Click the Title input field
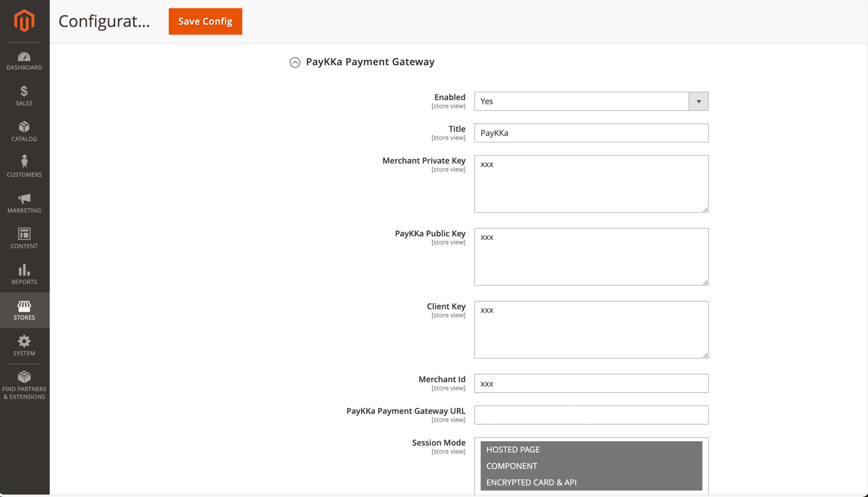Viewport: 868px width, 497px height. click(x=591, y=133)
